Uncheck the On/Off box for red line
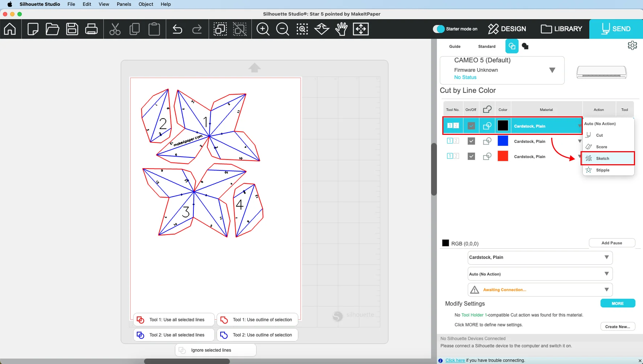 (471, 156)
